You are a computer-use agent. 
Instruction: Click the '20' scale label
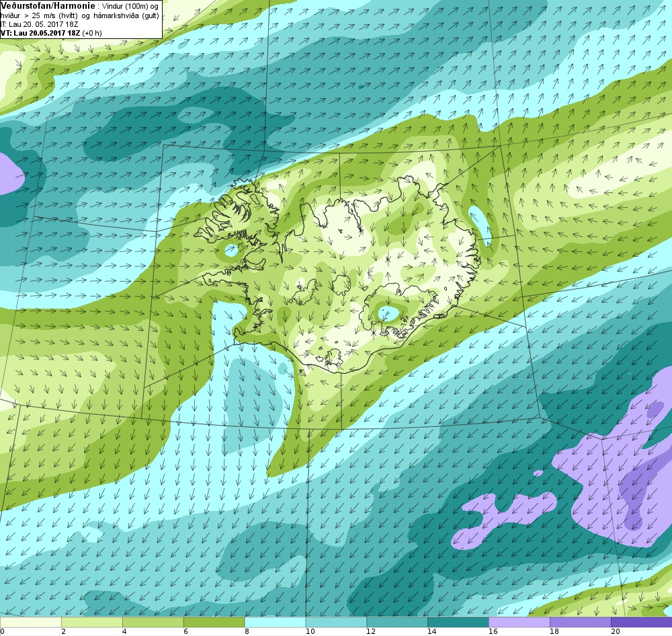point(616,631)
